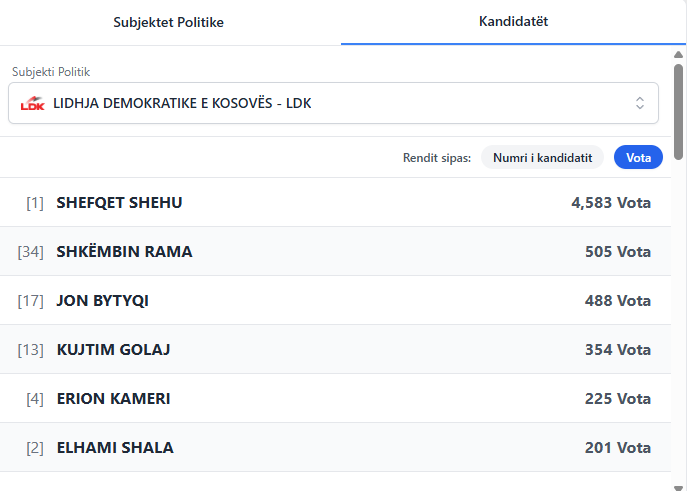This screenshot has width=687, height=491.
Task: Sort by Numri i kandidatit
Action: (543, 157)
